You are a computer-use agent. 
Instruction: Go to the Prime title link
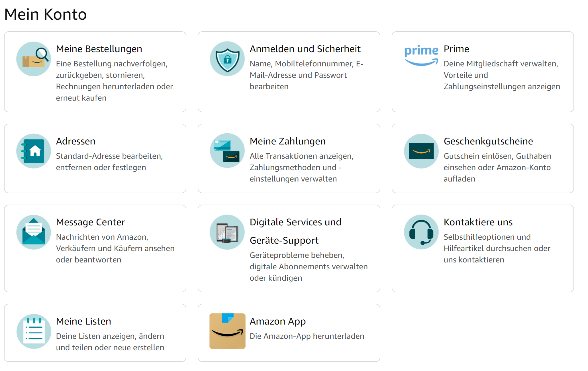[x=456, y=49]
